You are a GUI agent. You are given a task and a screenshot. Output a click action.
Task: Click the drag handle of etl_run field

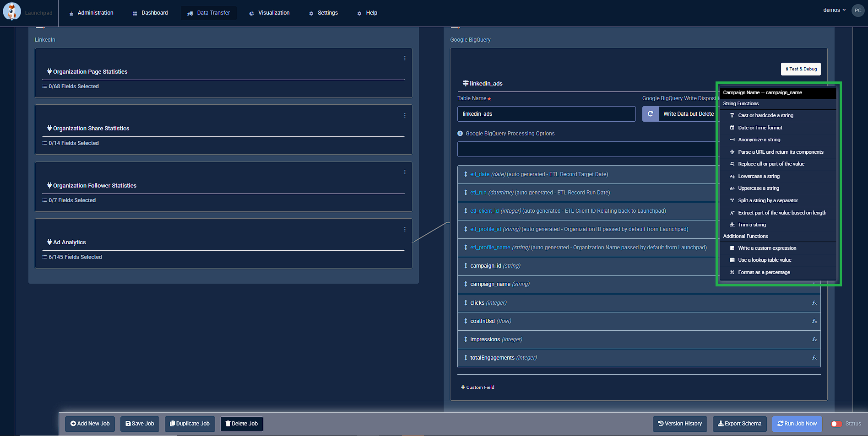pos(466,193)
